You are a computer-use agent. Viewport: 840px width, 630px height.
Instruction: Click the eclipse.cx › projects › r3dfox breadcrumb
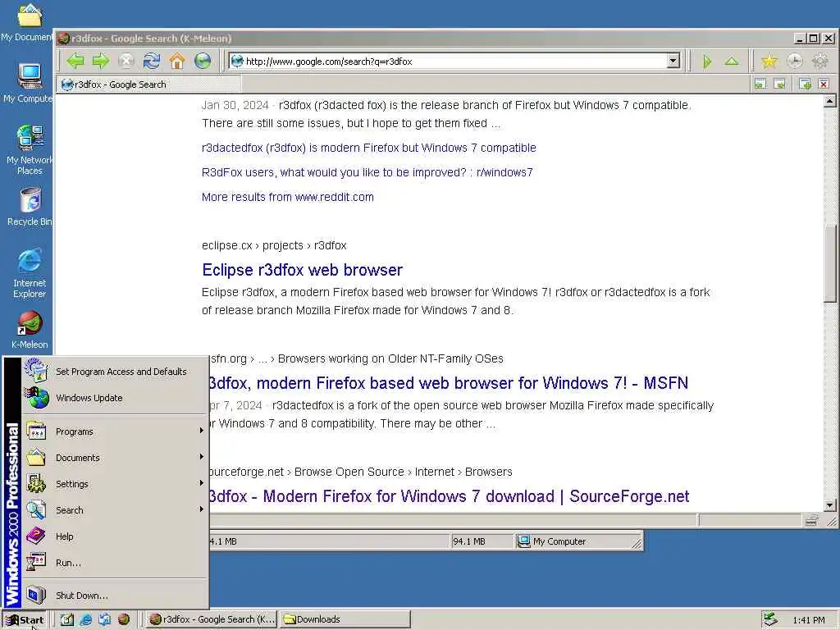(x=274, y=245)
